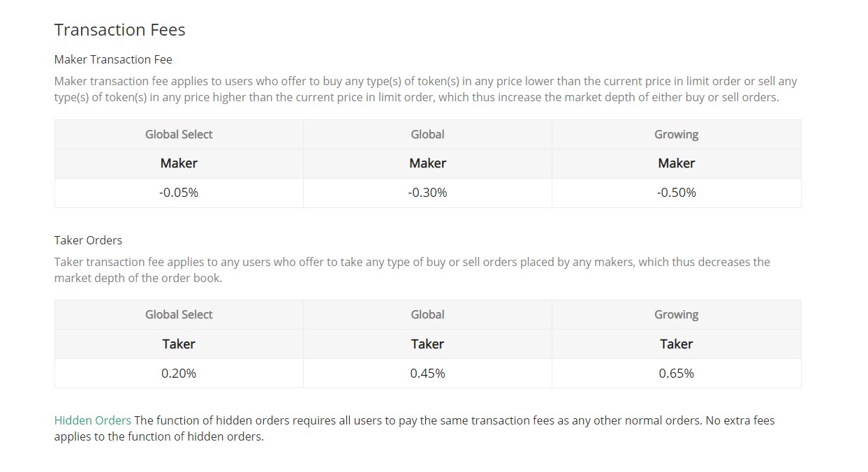
Task: Click the maker fee description paragraph
Action: pos(426,89)
